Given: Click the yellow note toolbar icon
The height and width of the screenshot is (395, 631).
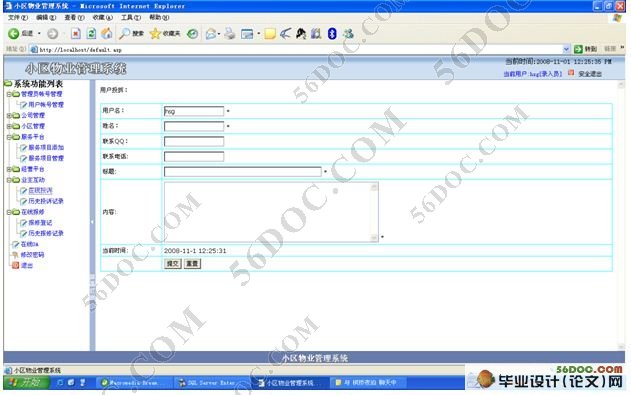Looking at the screenshot, I should (270, 34).
